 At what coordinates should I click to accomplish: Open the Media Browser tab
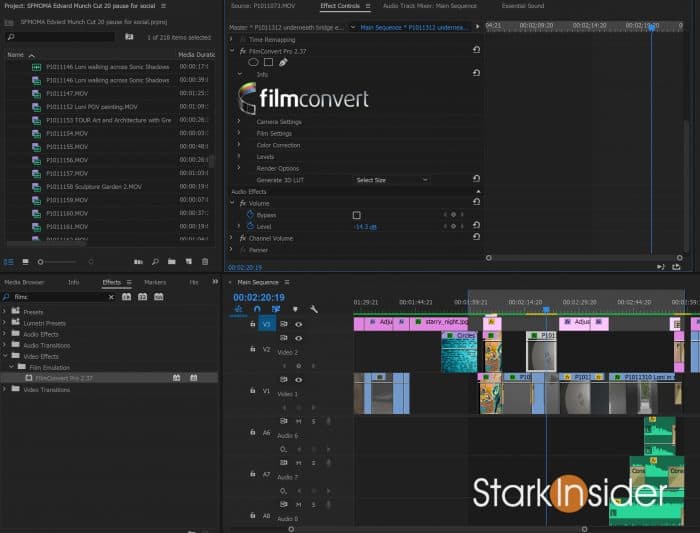[26, 282]
